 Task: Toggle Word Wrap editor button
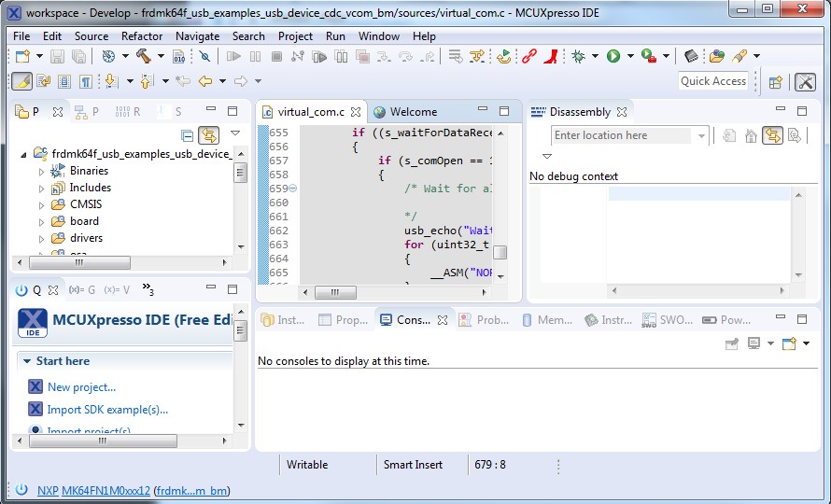click(x=44, y=81)
